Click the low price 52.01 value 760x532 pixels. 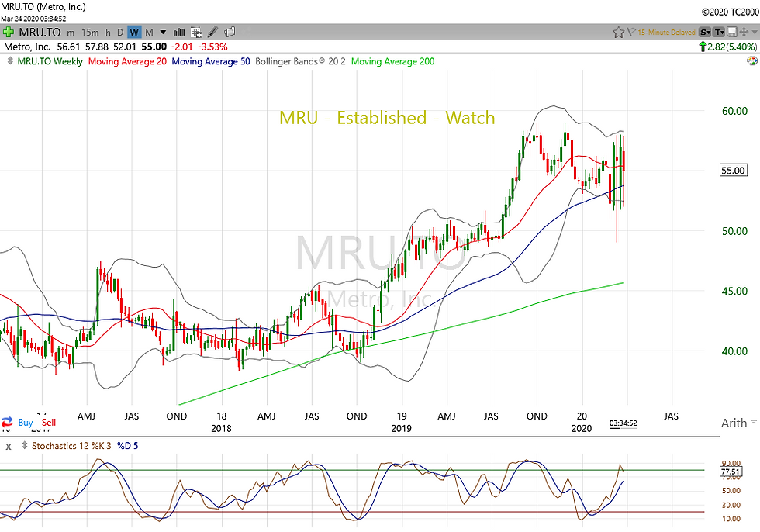coord(125,47)
